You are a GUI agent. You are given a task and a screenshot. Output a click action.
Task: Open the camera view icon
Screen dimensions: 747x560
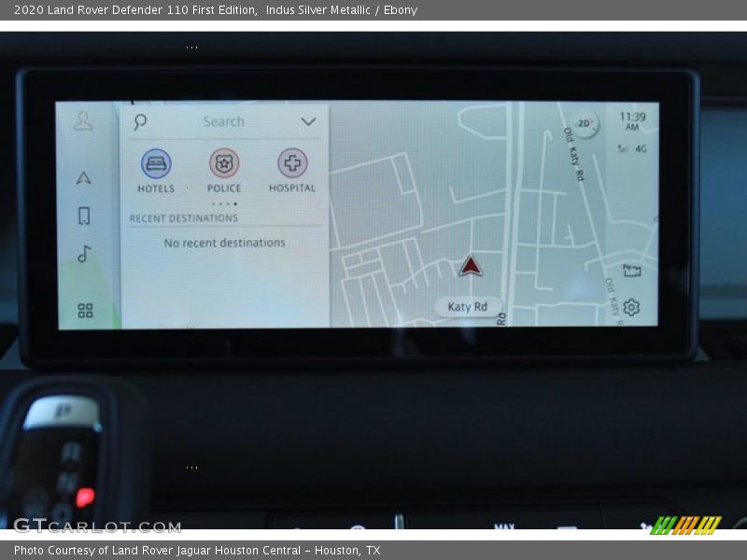coord(632,271)
